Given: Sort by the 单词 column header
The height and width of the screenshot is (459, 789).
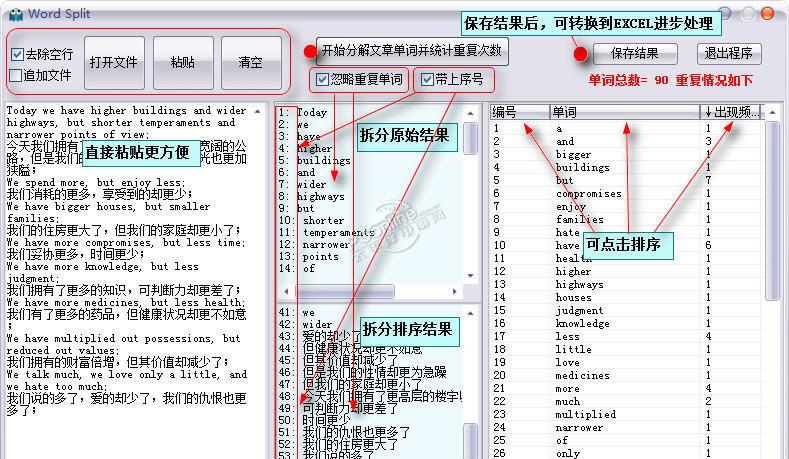Looking at the screenshot, I should [624, 112].
